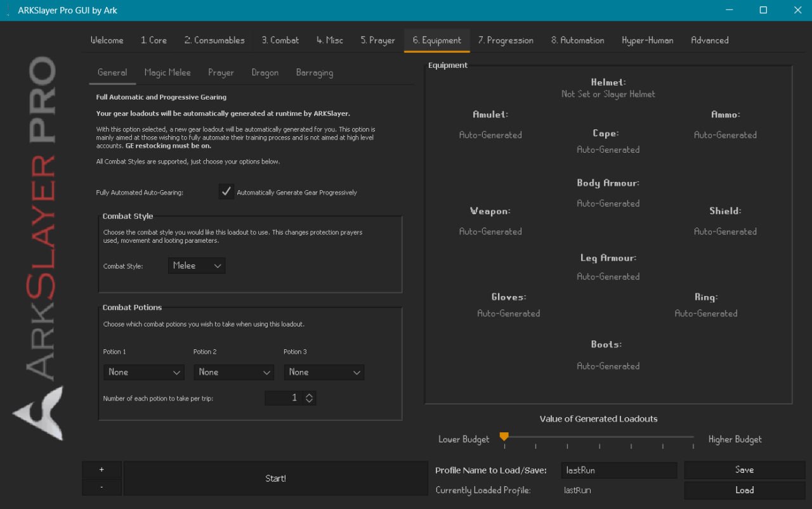The image size is (812, 509).
Task: Maximize the ARKSlayer Pro window
Action: [763, 10]
